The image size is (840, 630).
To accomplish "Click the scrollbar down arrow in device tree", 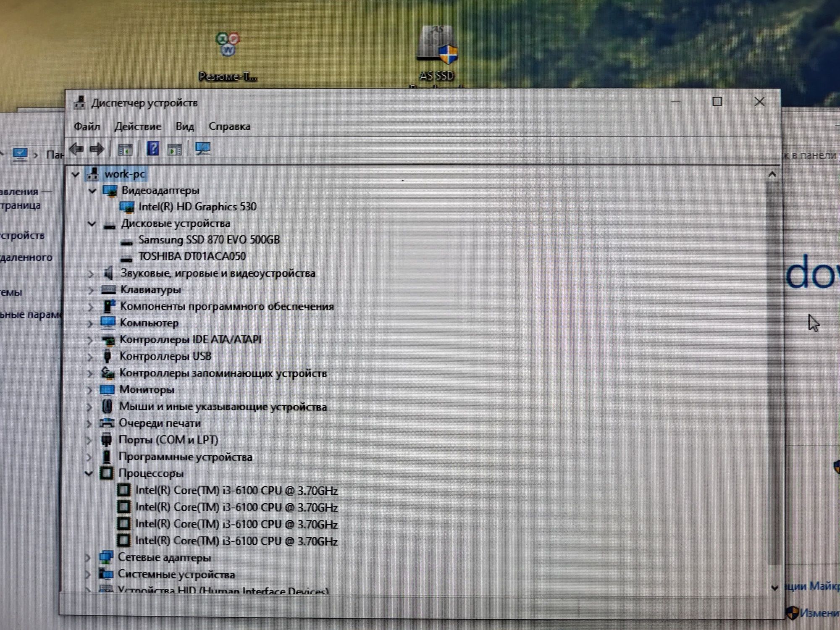I will (x=775, y=588).
